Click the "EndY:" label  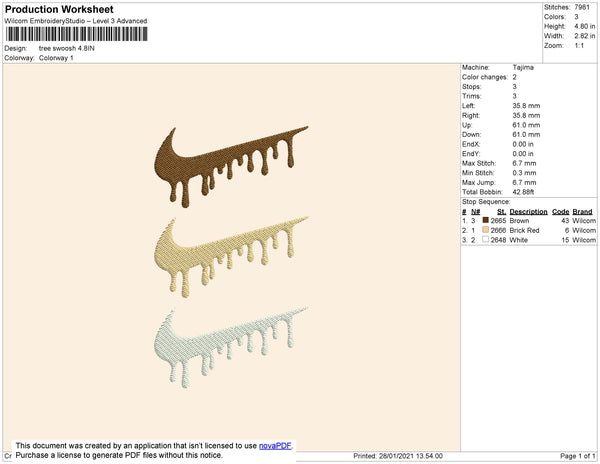pos(471,153)
